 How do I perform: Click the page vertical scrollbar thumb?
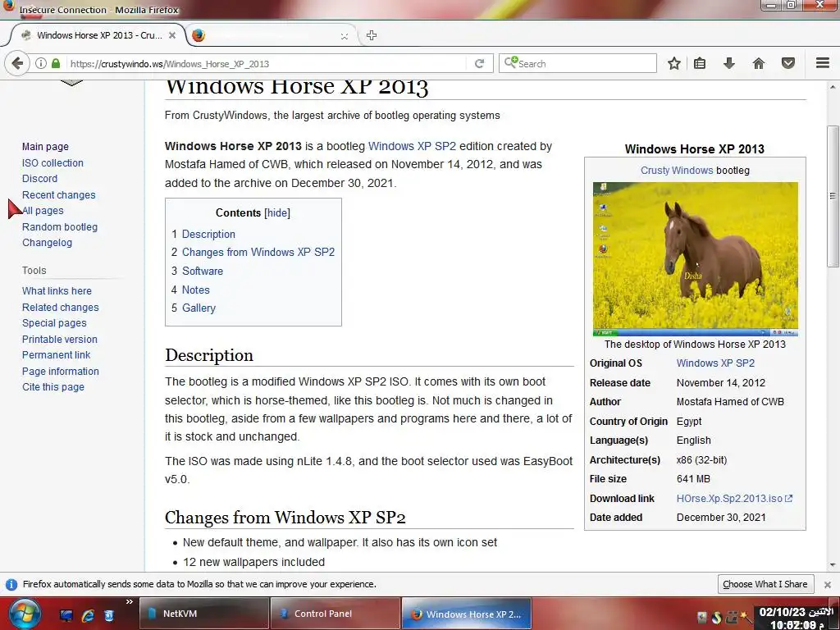pos(833,195)
